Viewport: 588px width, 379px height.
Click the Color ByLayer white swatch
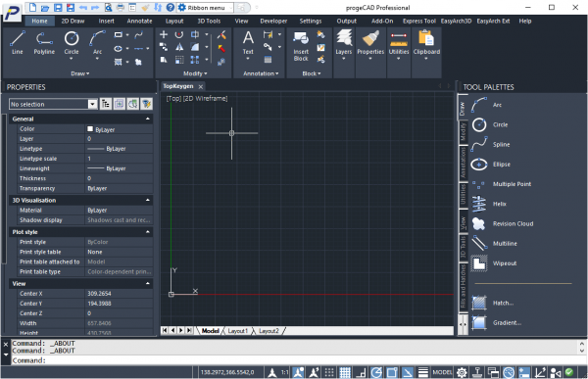coord(90,128)
